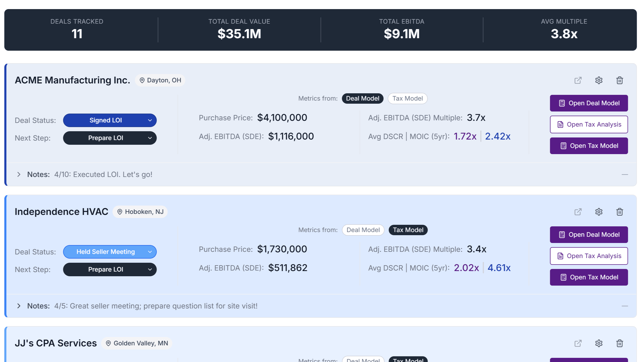Click Open Tax Analysis for ACME Manufacturing
This screenshot has width=644, height=362.
pos(589,124)
